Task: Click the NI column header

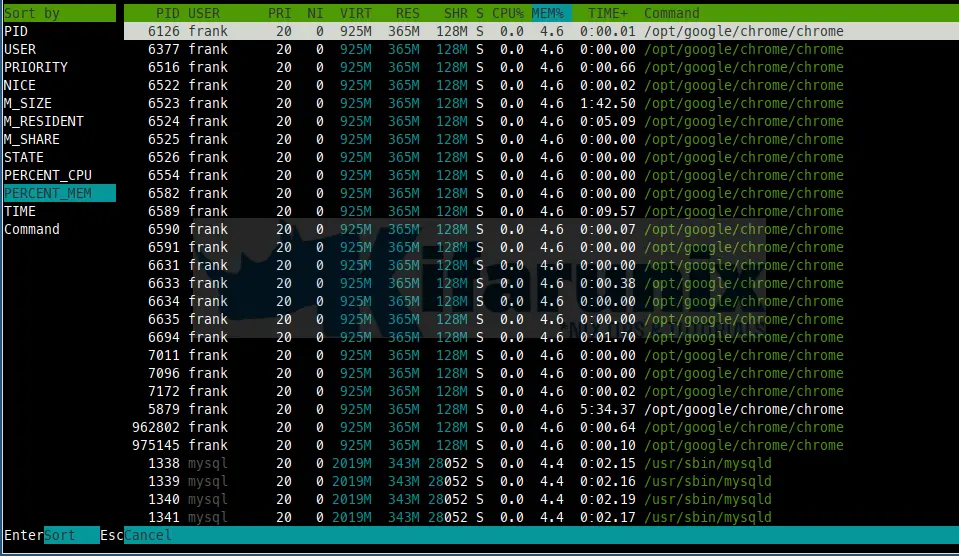Action: [x=315, y=13]
